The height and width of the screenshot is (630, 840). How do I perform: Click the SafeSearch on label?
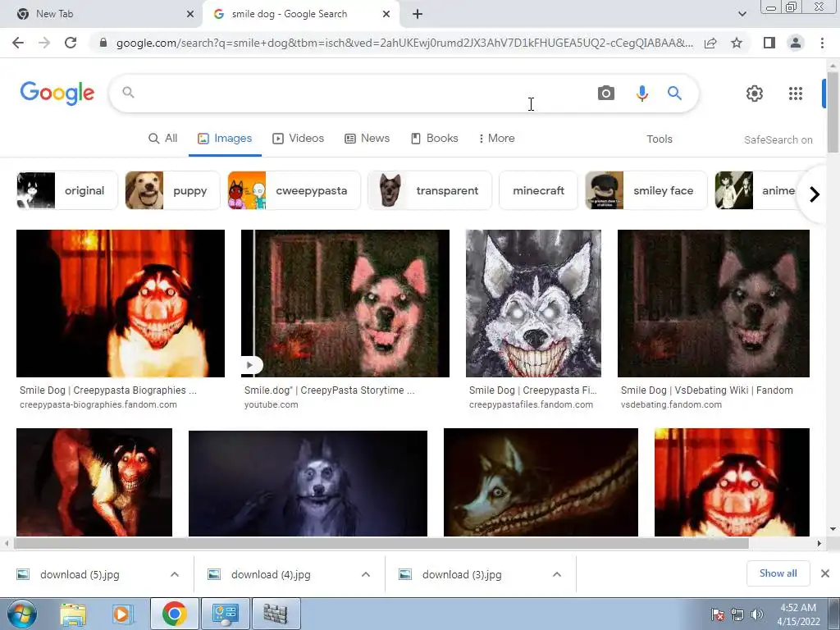click(778, 139)
